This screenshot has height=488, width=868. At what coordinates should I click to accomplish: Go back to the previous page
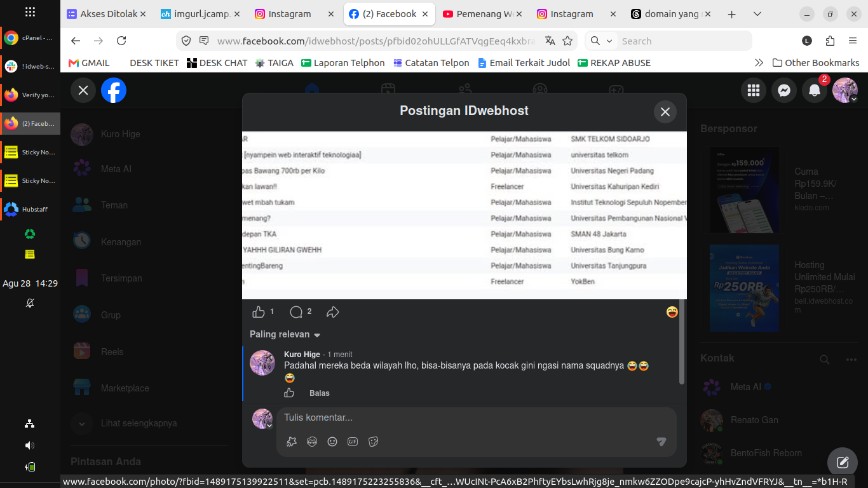[76, 41]
